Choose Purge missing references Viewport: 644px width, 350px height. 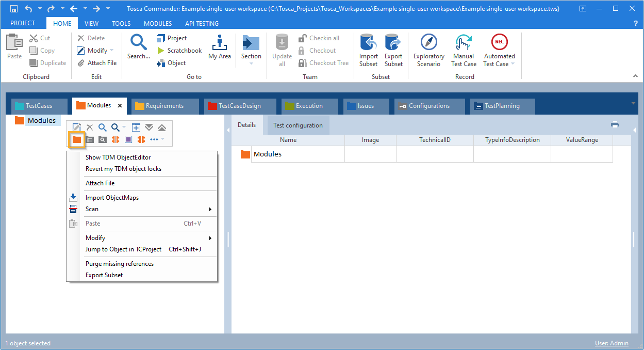click(119, 264)
